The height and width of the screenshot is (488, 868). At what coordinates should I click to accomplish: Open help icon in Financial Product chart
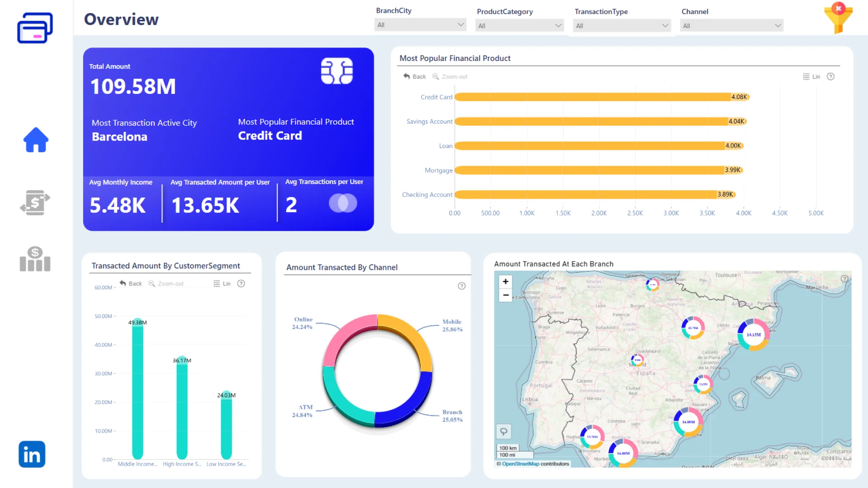[x=830, y=76]
